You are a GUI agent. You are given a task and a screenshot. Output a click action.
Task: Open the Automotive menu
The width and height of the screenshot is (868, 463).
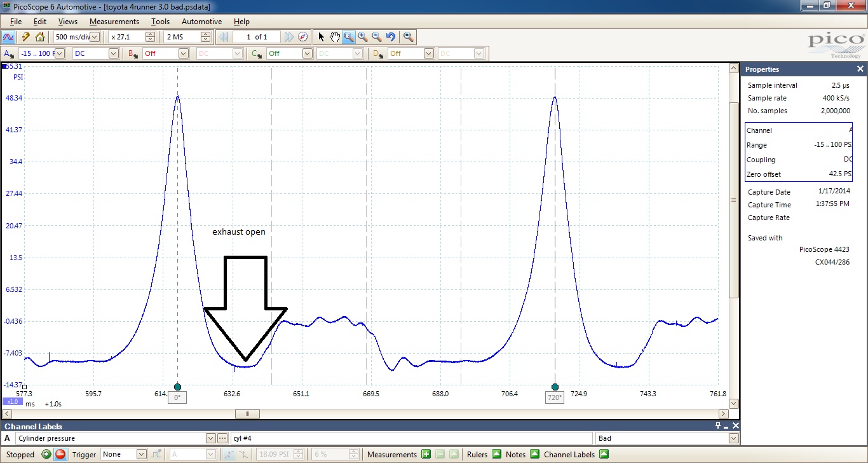tap(201, 22)
